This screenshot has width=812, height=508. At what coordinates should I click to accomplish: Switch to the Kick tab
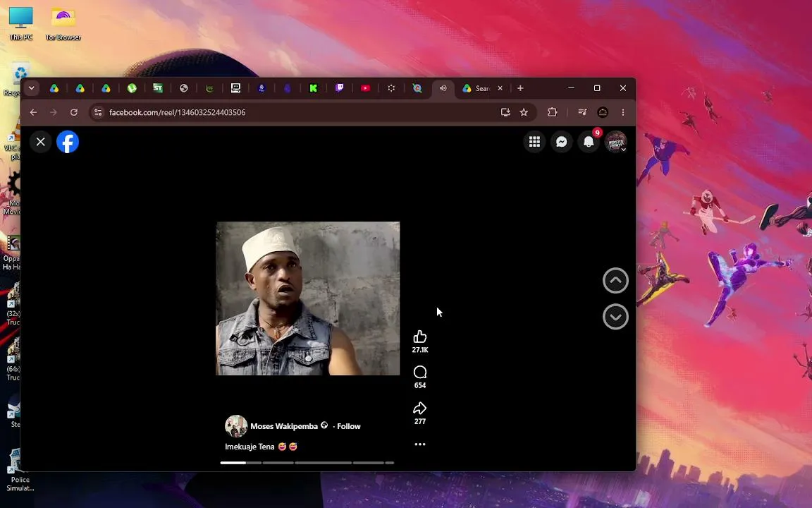coord(313,88)
